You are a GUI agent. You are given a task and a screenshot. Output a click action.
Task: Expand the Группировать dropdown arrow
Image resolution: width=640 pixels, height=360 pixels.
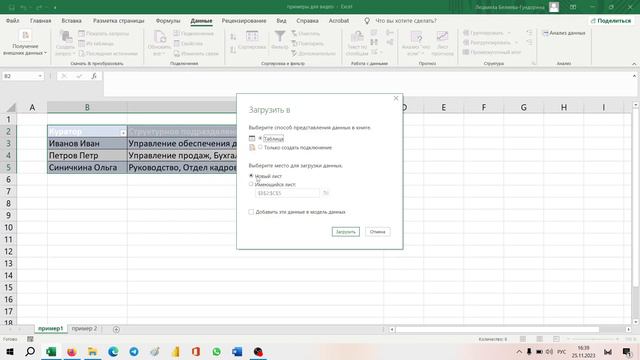click(x=509, y=33)
